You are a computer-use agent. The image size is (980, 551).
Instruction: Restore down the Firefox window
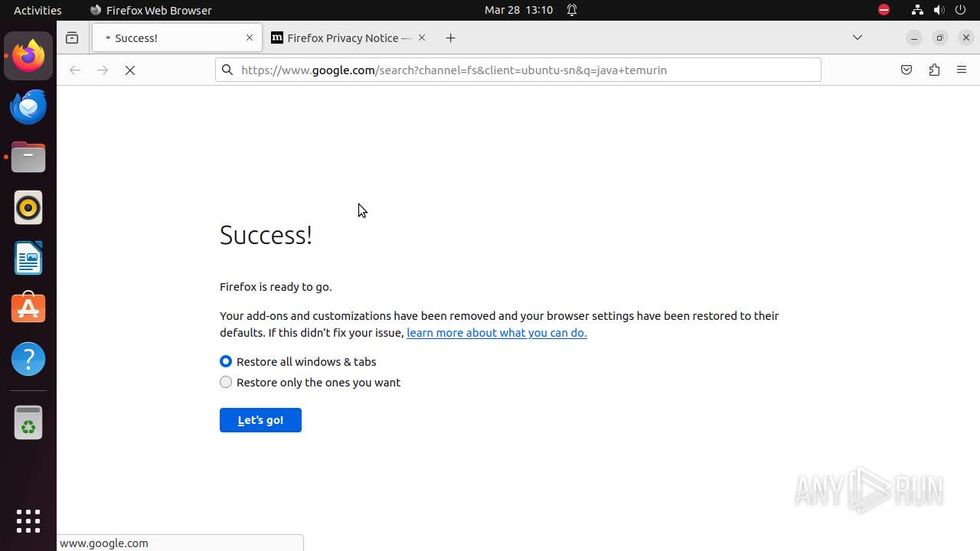pos(940,37)
